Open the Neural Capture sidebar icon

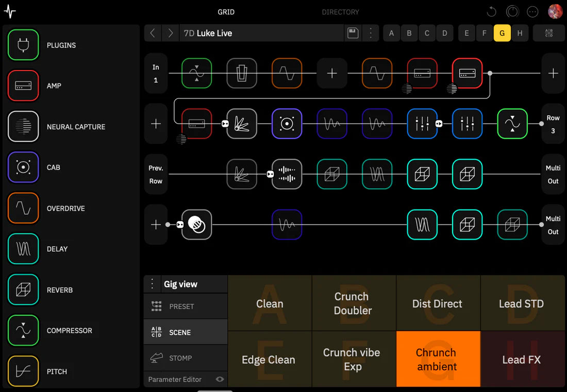pos(23,126)
